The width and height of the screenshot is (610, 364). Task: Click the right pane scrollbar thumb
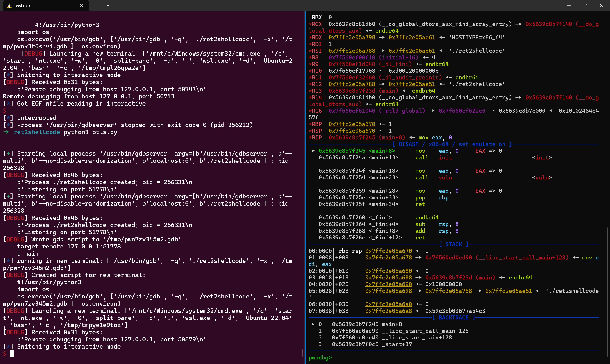click(x=608, y=292)
